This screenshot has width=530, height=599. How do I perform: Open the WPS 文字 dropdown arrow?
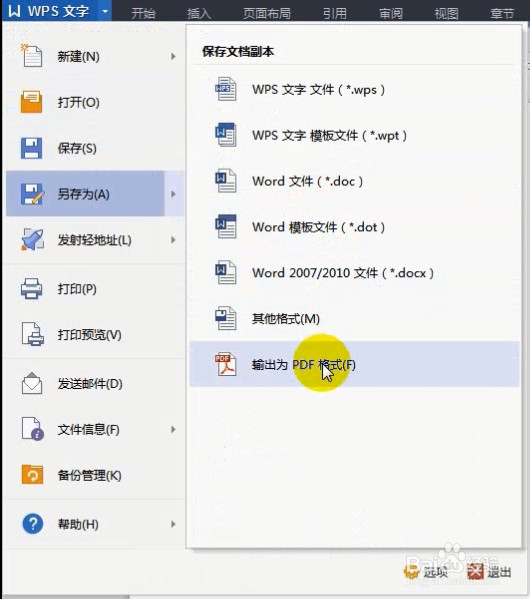[105, 11]
